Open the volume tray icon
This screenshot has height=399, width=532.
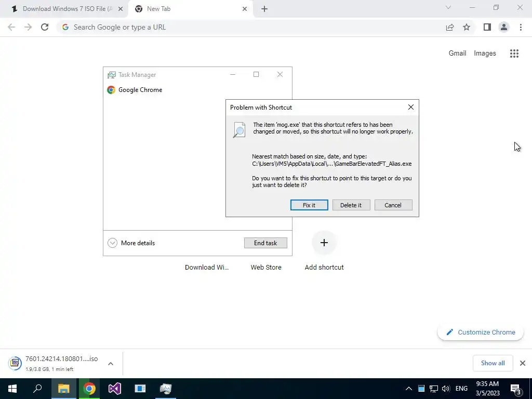pyautogui.click(x=446, y=389)
